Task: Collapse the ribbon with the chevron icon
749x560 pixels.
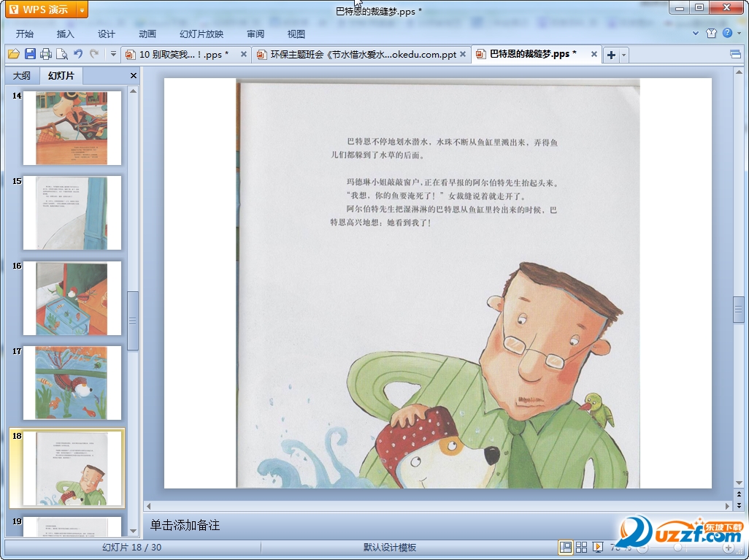Action: point(696,33)
